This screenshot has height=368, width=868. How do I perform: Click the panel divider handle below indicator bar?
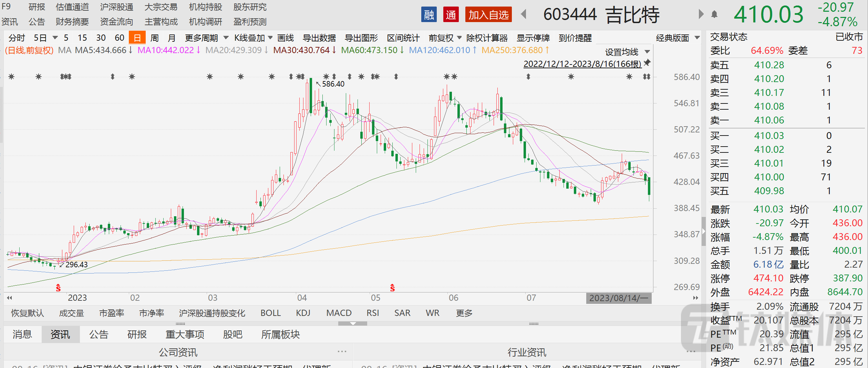point(353,324)
